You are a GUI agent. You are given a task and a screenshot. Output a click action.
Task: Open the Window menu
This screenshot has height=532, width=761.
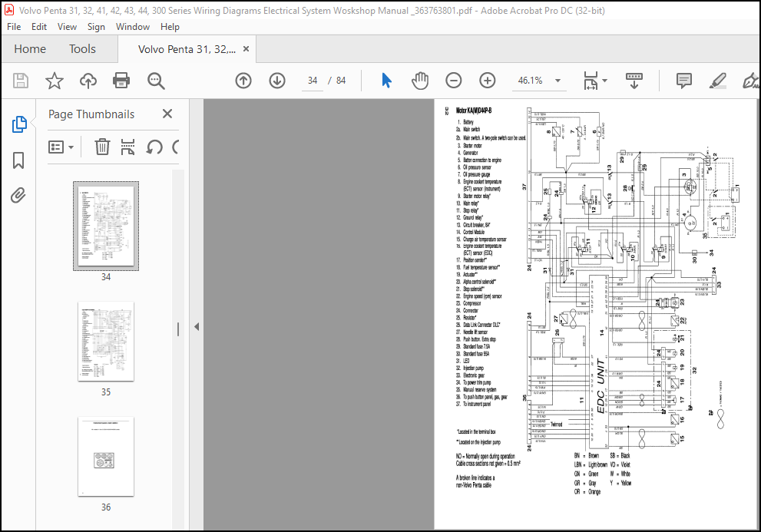[133, 27]
